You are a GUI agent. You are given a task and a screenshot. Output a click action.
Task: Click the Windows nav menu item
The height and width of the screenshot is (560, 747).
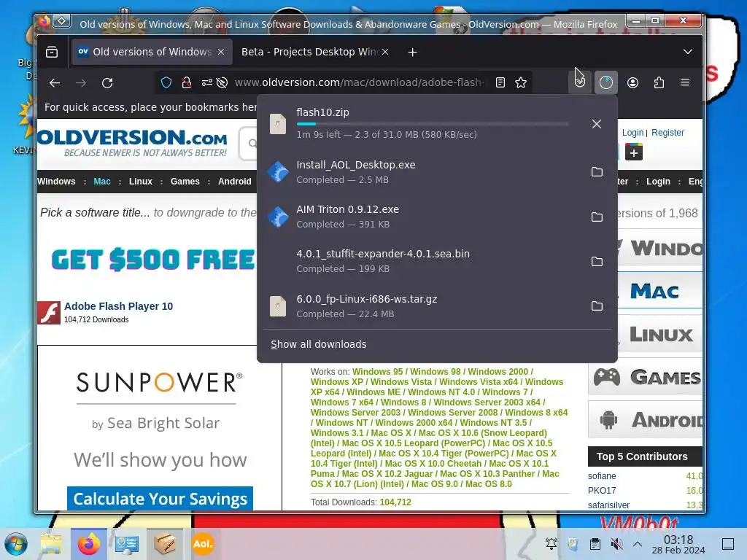(x=56, y=182)
